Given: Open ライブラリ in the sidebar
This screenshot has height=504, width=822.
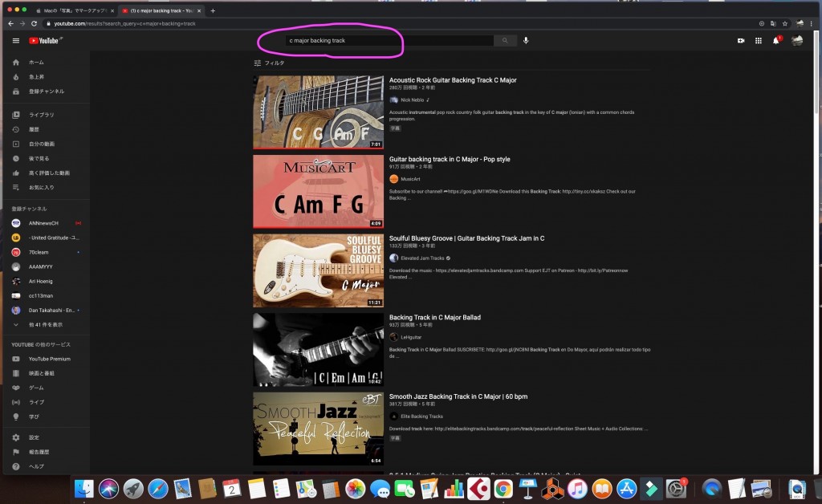Looking at the screenshot, I should pos(41,115).
